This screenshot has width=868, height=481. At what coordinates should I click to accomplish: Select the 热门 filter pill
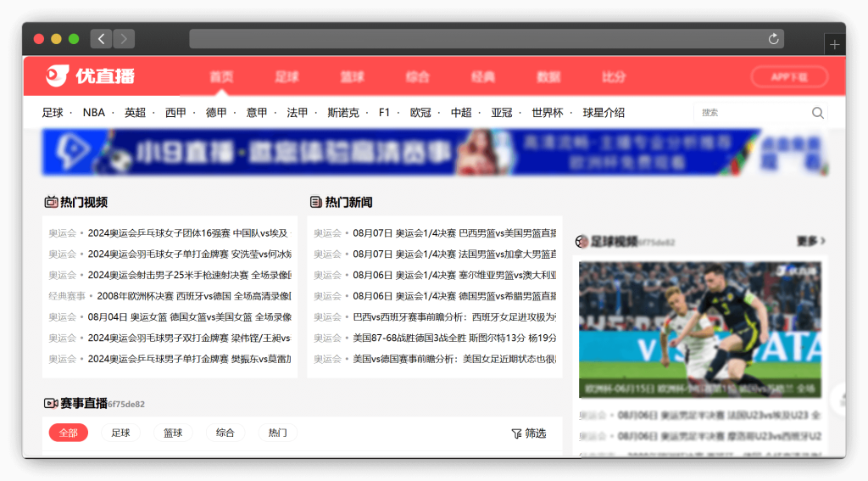point(277,433)
